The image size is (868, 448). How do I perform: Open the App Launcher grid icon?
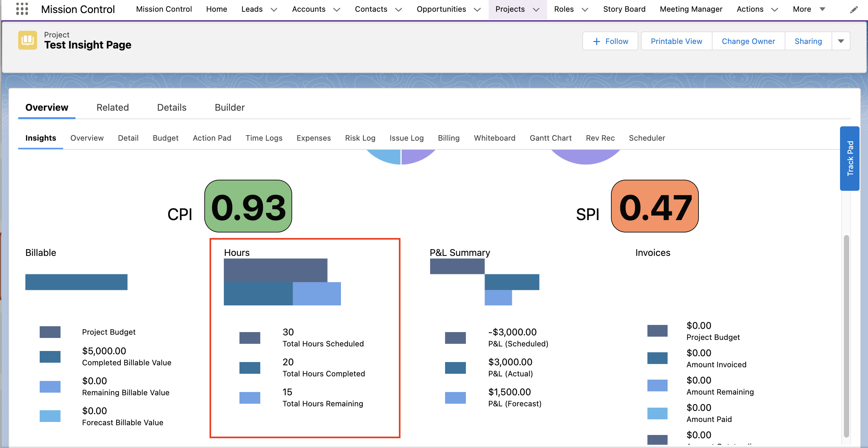[x=22, y=9]
